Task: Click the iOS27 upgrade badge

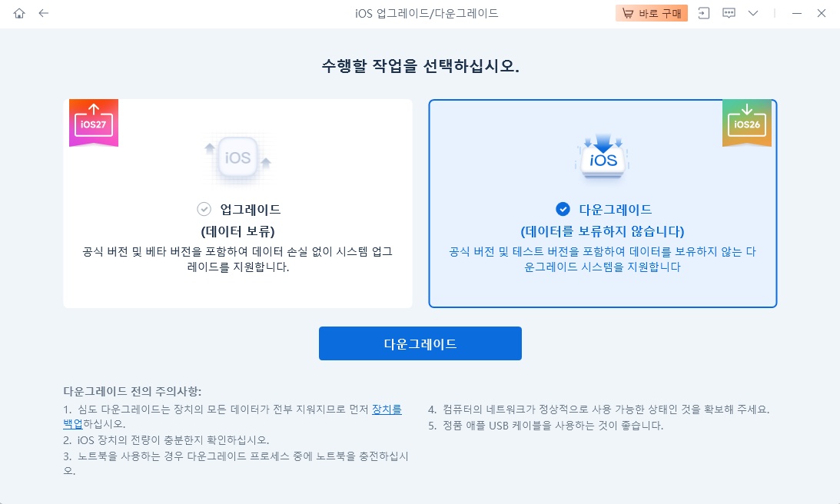Action: pos(94,122)
